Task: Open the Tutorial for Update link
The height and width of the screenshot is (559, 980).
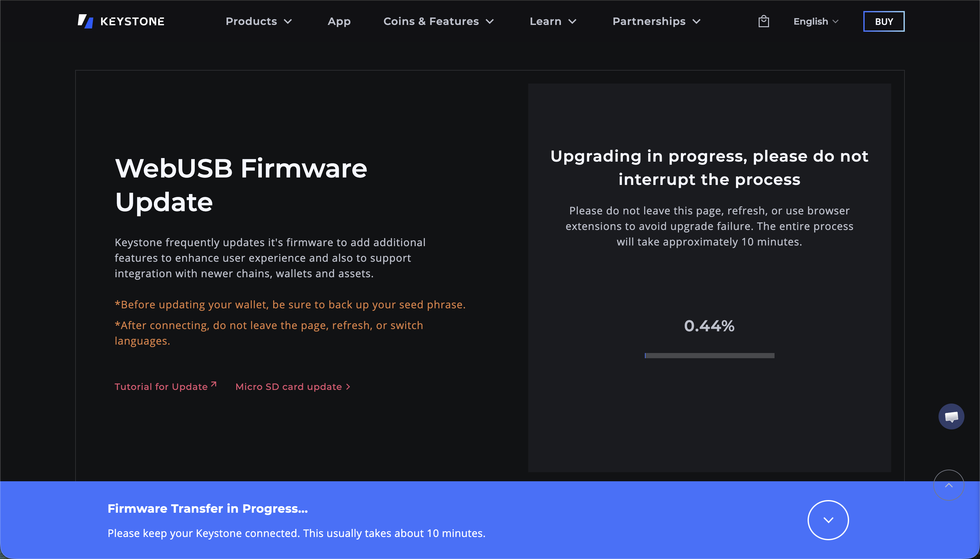Action: coord(166,386)
